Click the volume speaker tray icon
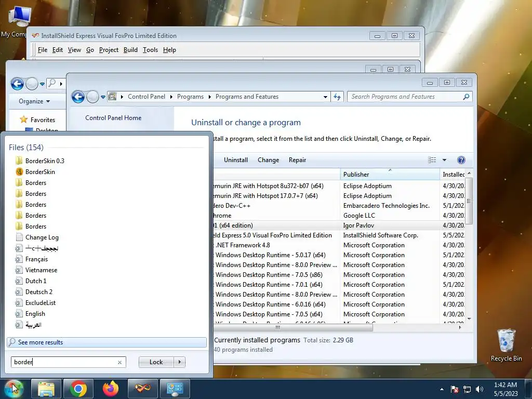 click(480, 389)
